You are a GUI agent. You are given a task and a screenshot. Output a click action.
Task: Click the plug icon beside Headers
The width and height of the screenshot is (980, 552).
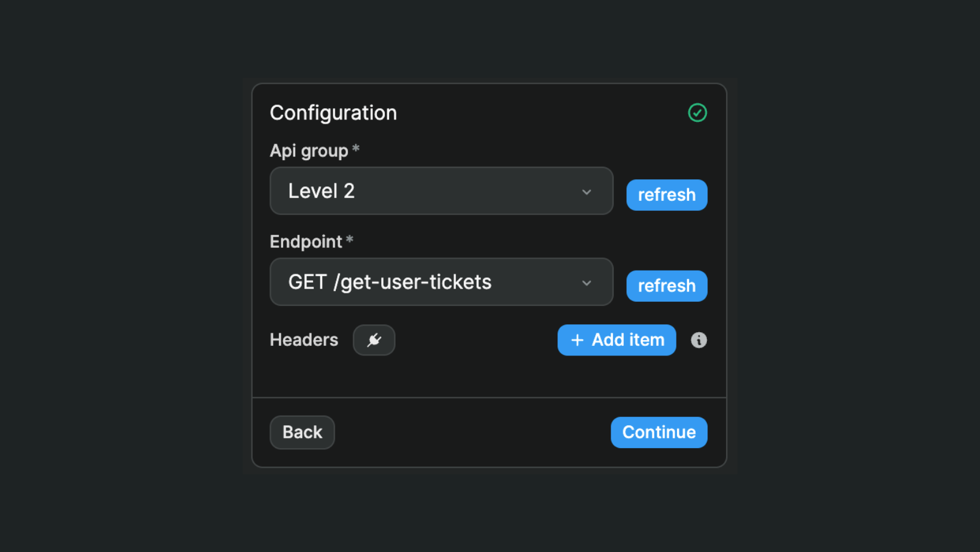pos(374,340)
